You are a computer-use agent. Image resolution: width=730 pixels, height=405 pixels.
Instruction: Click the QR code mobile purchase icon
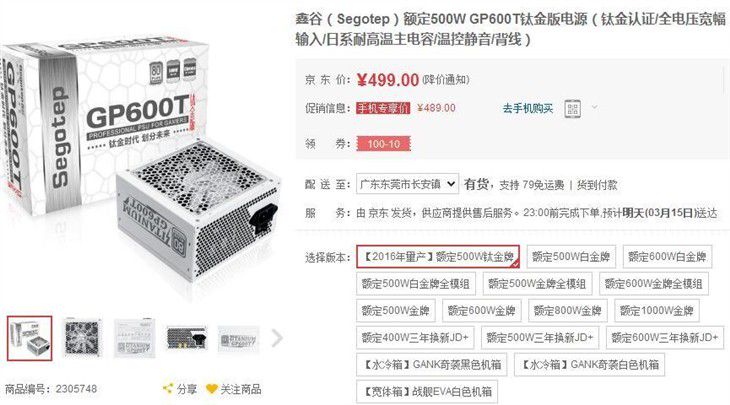pos(573,109)
